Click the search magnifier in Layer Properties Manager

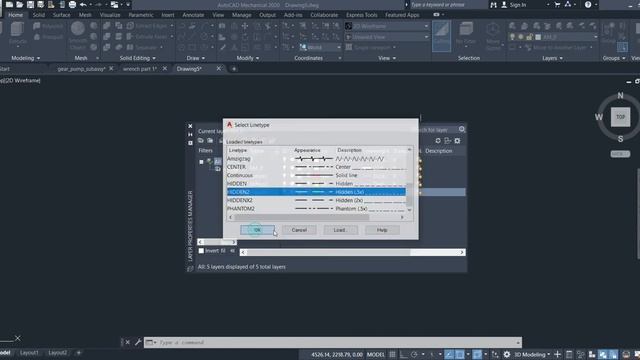coord(462,129)
